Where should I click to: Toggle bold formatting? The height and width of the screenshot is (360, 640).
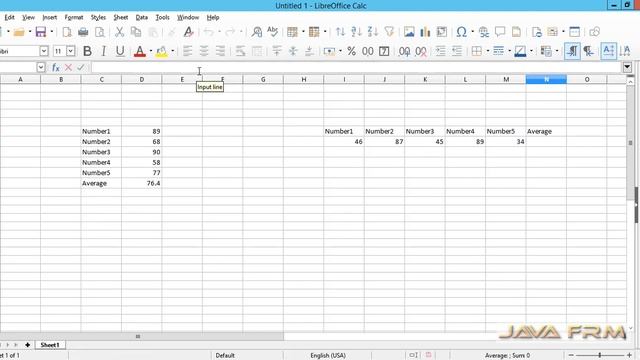87,51
